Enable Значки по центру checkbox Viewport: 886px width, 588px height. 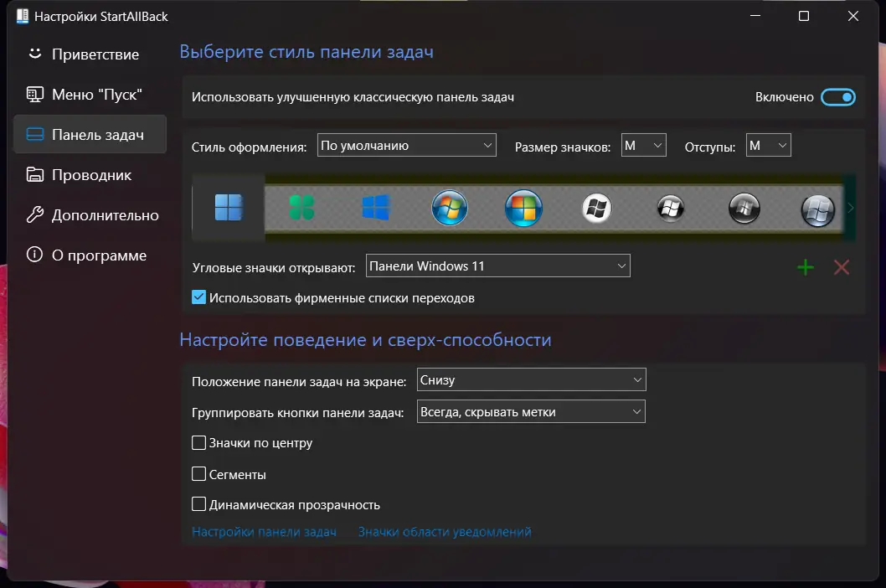(x=199, y=443)
